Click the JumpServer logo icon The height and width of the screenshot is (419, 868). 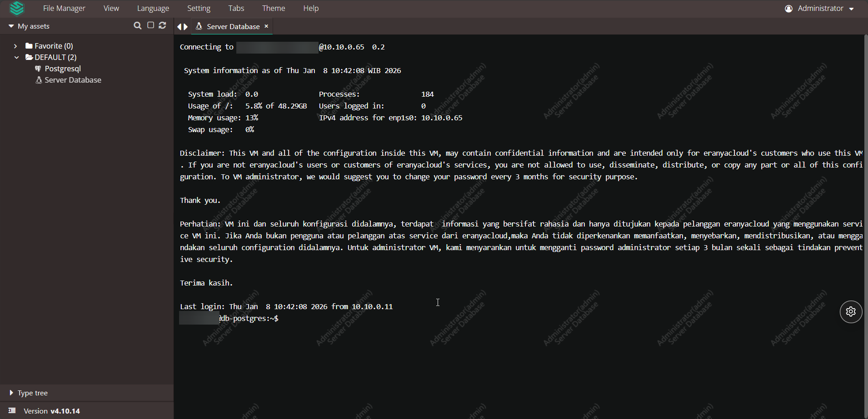pyautogui.click(x=17, y=8)
